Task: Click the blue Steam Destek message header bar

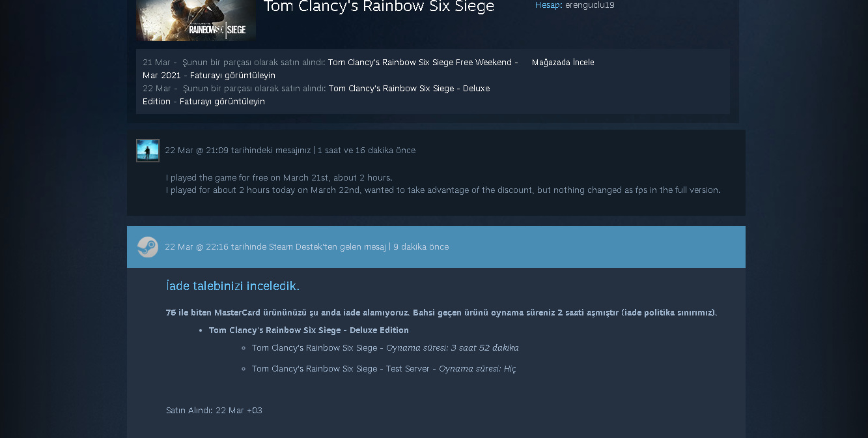Action: click(x=436, y=247)
